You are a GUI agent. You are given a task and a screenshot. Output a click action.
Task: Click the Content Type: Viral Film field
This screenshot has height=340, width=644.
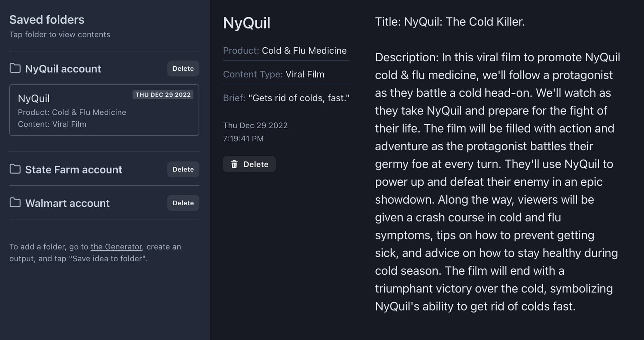[x=274, y=74]
